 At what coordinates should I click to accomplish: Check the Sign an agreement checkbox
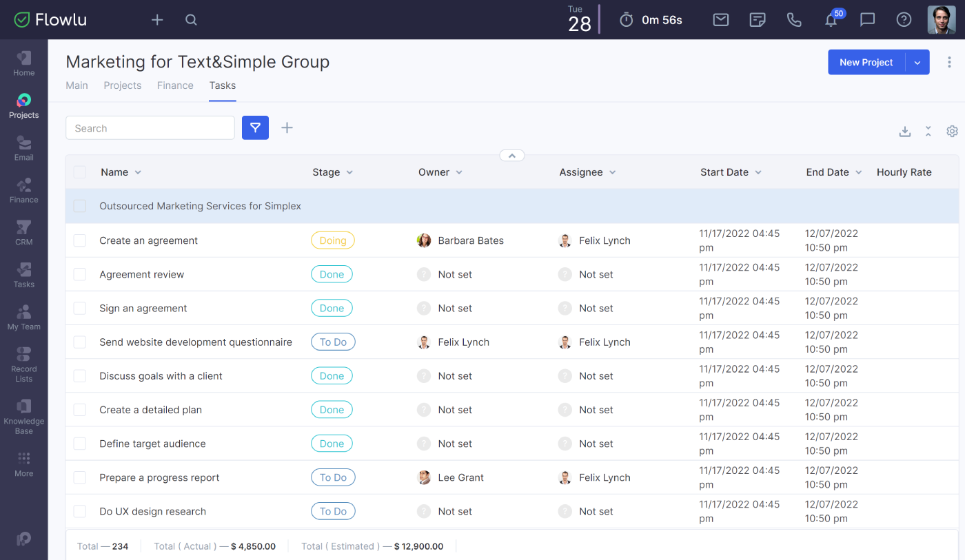(x=80, y=308)
